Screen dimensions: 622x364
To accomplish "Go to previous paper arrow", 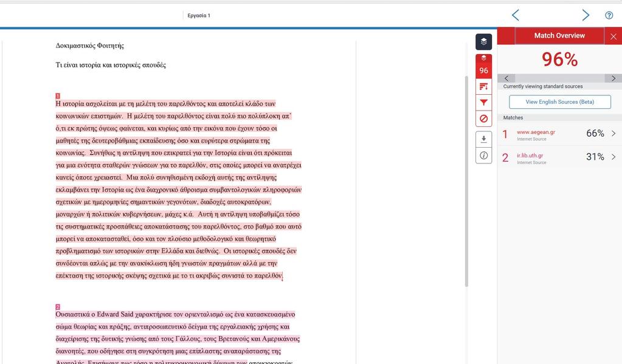I will tap(515, 15).
